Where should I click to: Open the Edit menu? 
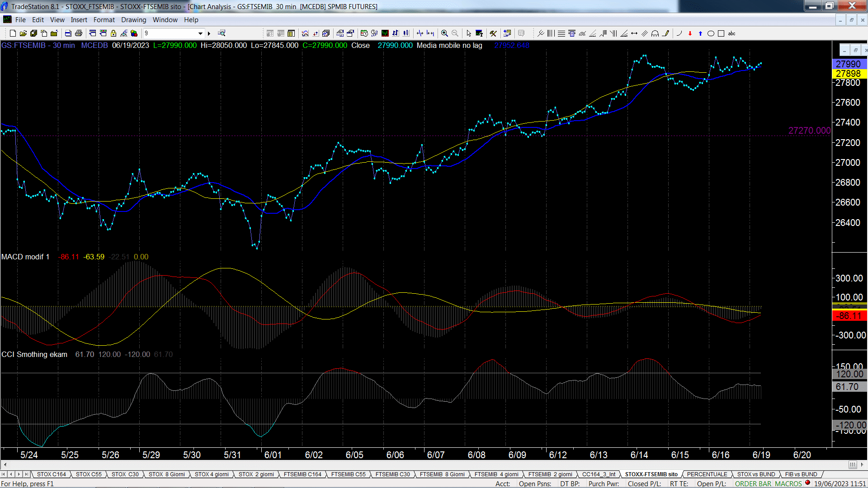tap(38, 20)
